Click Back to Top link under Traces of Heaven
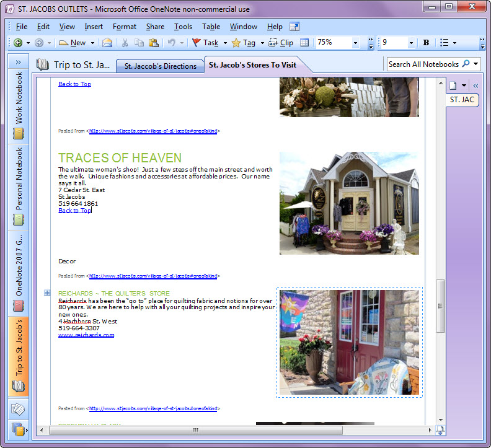This screenshot has width=491, height=448. 74,211
